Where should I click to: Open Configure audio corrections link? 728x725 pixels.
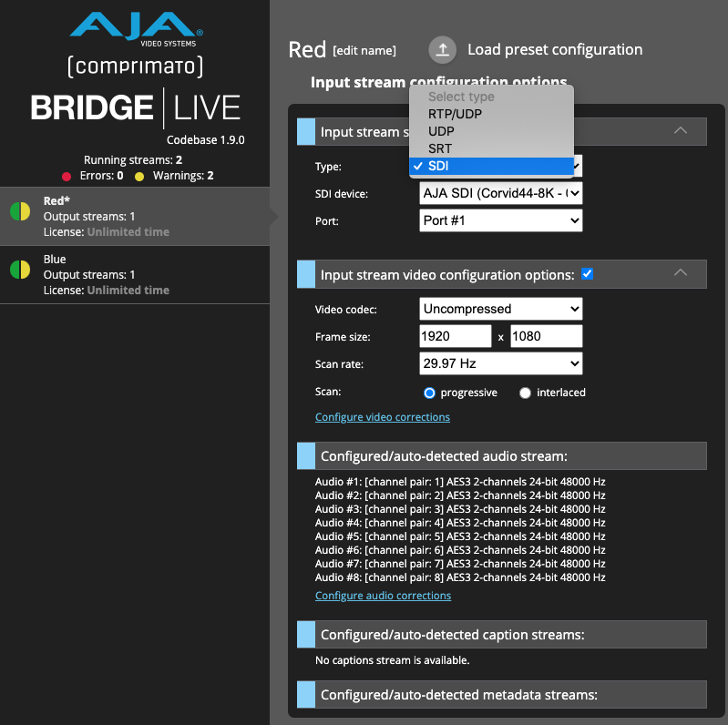[x=383, y=596]
